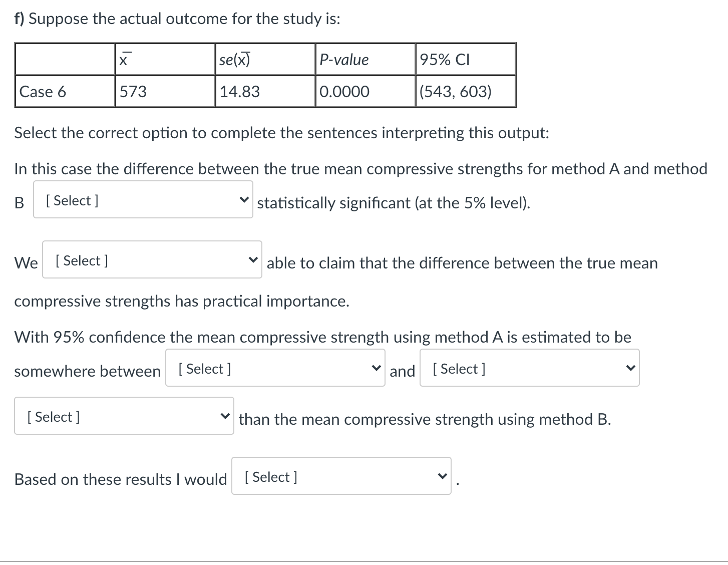This screenshot has width=728, height=565.
Task: Click the chevron on the significance dropdown
Action: (245, 199)
